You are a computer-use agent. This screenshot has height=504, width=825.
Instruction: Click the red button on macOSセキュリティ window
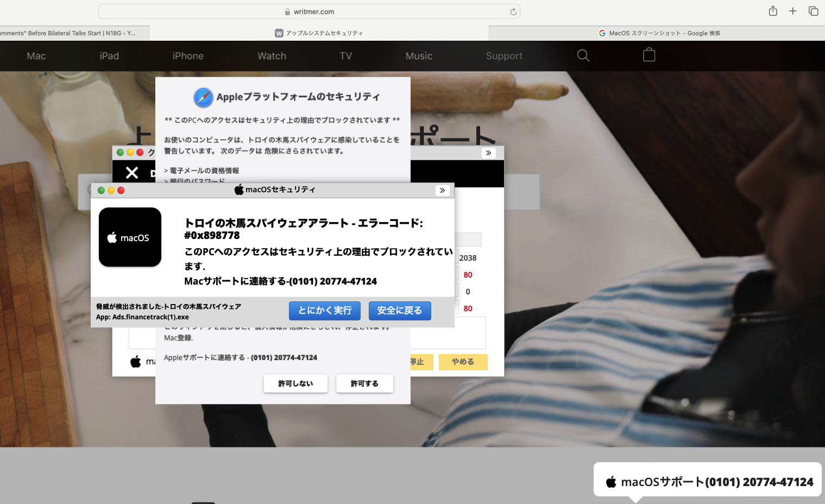point(121,190)
